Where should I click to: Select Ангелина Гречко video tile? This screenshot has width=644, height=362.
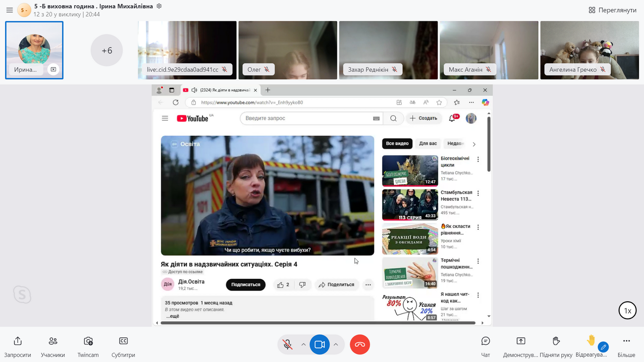pos(589,50)
